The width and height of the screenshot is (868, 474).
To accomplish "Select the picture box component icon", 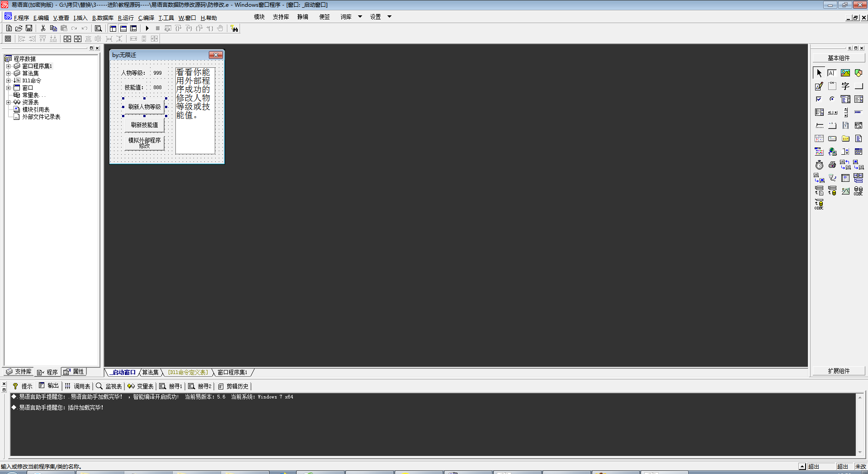I will tap(845, 73).
